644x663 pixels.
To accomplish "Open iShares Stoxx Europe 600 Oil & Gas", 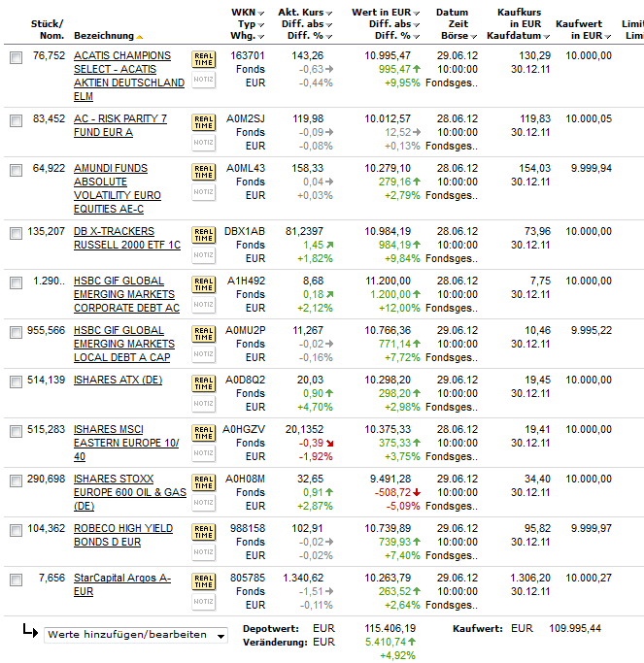I will [x=130, y=492].
